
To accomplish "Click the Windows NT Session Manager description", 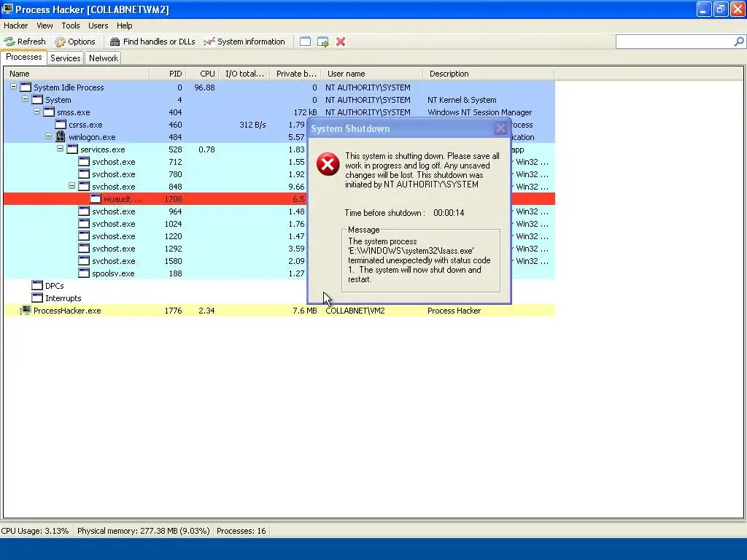I will pyautogui.click(x=479, y=112).
